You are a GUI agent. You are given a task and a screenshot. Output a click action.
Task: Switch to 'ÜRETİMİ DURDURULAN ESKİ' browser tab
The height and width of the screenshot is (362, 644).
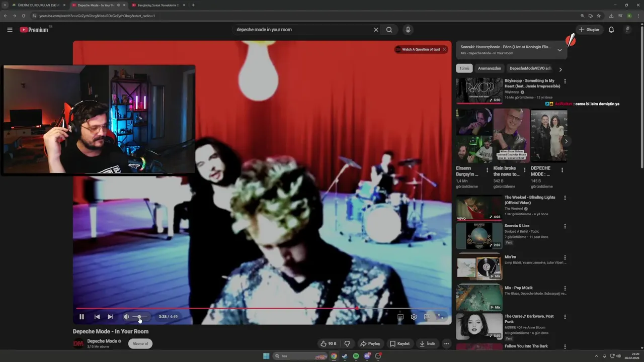point(39,5)
